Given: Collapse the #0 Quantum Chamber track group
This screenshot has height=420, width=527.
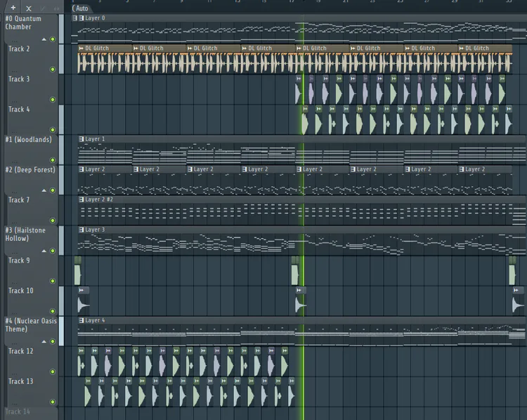Looking at the screenshot, I should point(44,39).
